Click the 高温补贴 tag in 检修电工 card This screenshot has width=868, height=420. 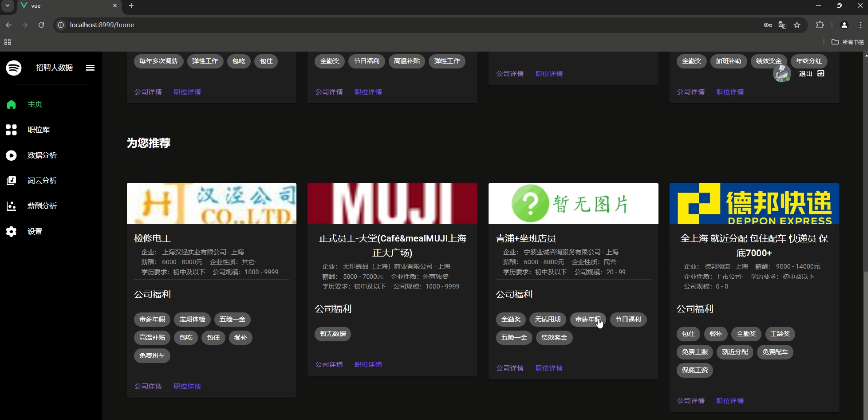(152, 338)
